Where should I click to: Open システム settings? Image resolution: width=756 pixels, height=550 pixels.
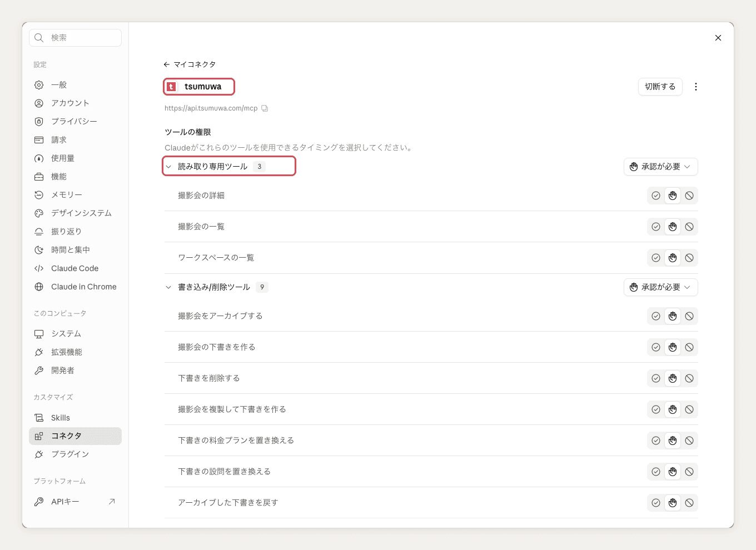[75, 334]
